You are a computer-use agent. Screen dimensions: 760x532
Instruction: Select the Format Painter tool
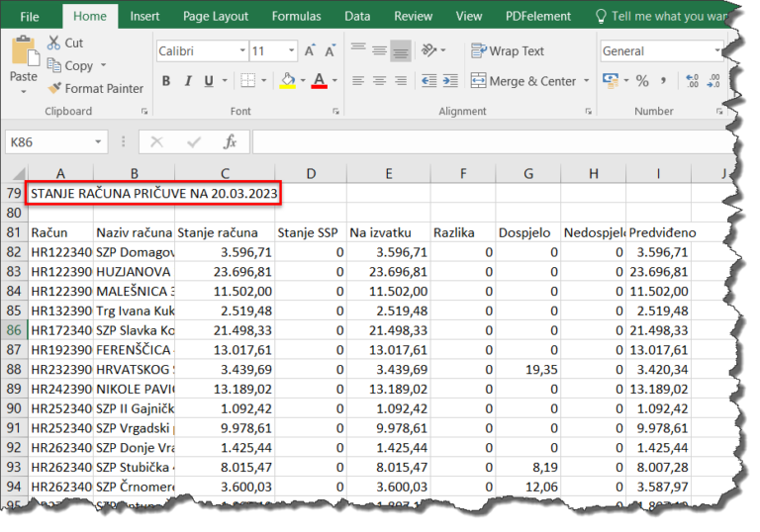point(95,88)
